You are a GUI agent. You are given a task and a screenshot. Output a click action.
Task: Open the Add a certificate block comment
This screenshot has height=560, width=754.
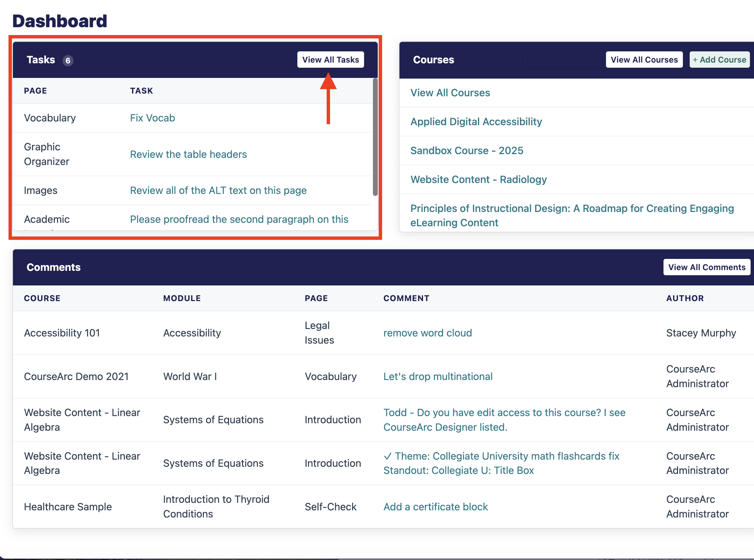click(x=436, y=507)
